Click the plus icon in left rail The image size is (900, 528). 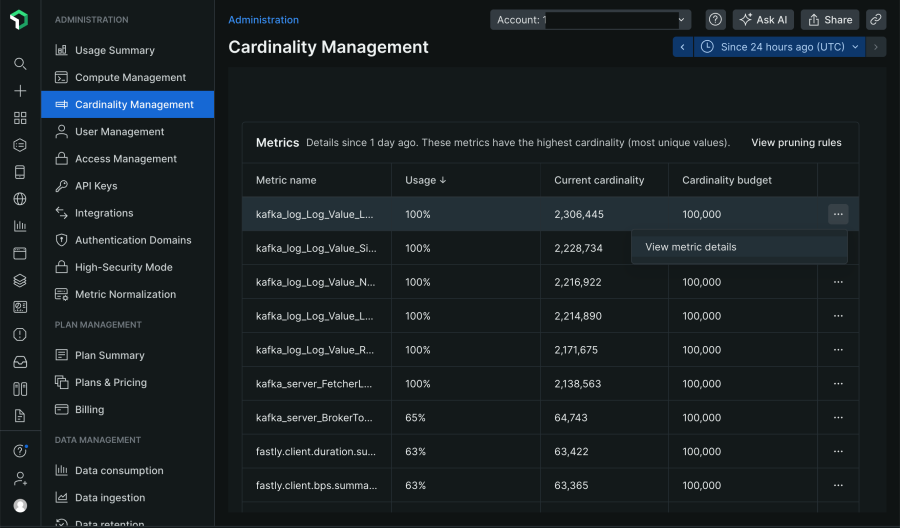click(x=20, y=91)
